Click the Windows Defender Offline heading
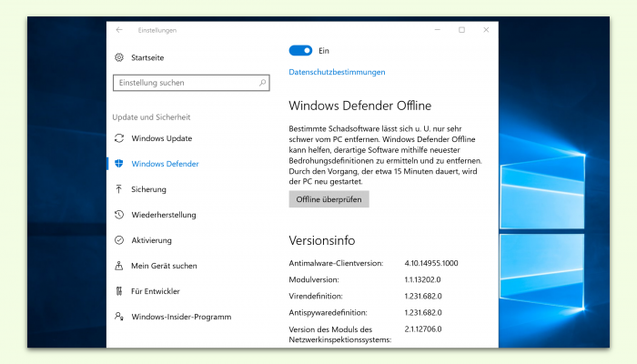 click(360, 106)
